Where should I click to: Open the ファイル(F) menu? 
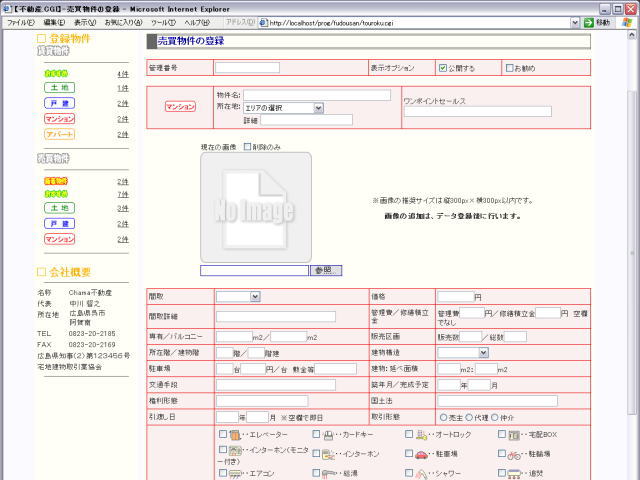pos(21,22)
